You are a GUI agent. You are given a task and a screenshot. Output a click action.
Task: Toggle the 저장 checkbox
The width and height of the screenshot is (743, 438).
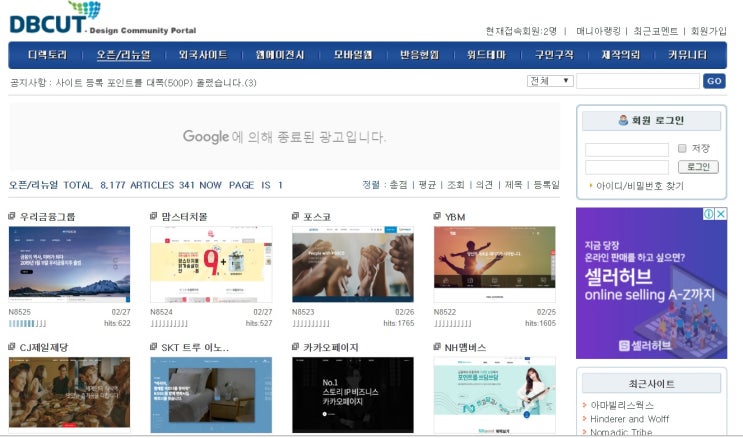[682, 148]
